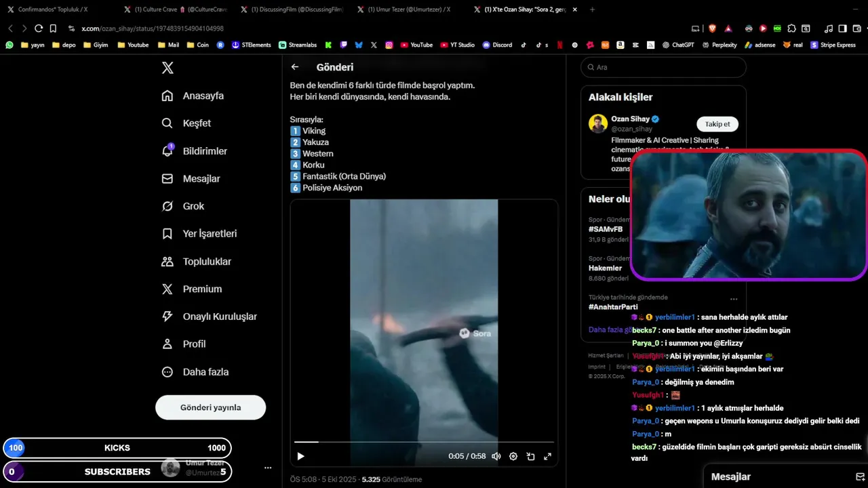Open Brave Rewards triangle icon

pyautogui.click(x=728, y=28)
